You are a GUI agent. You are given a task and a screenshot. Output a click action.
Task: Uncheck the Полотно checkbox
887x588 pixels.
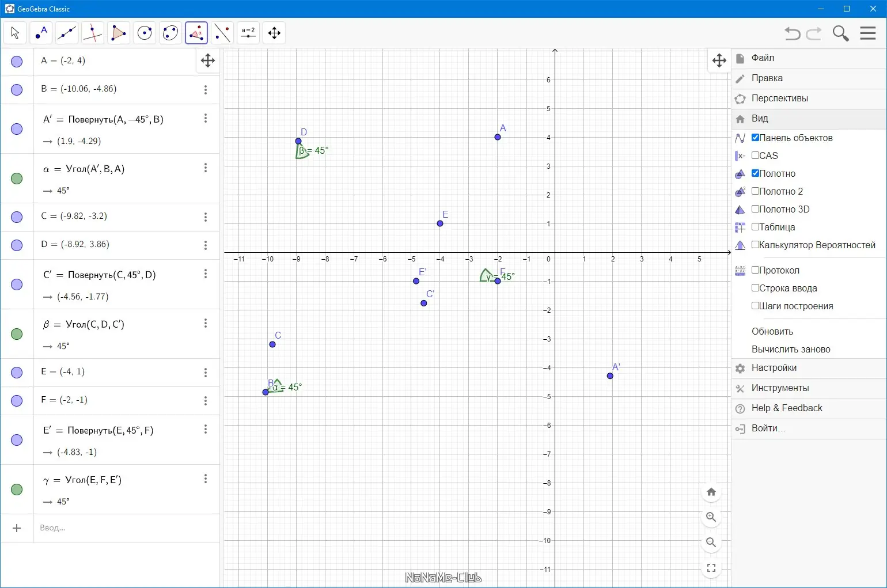[x=755, y=173]
